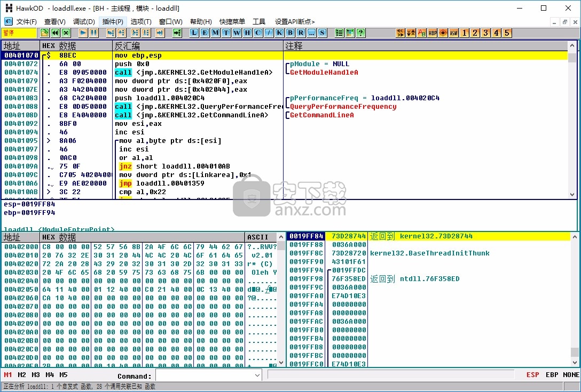Open the 快捷菜单 menu
This screenshot has width=581, height=392.
click(x=232, y=21)
